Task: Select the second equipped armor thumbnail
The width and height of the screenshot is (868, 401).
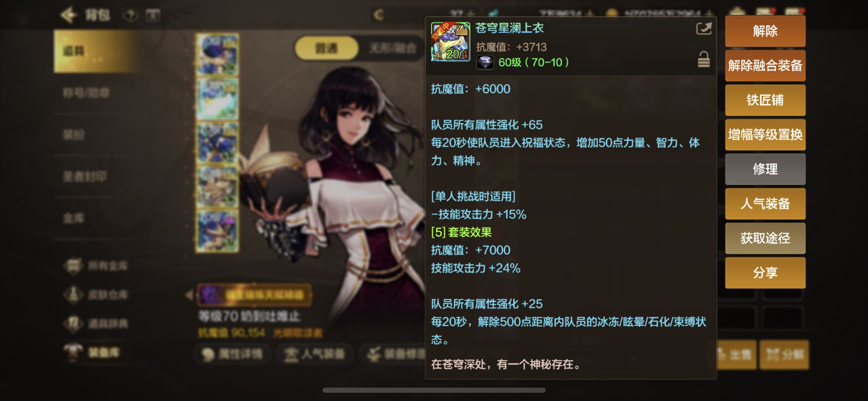Action: click(x=217, y=99)
